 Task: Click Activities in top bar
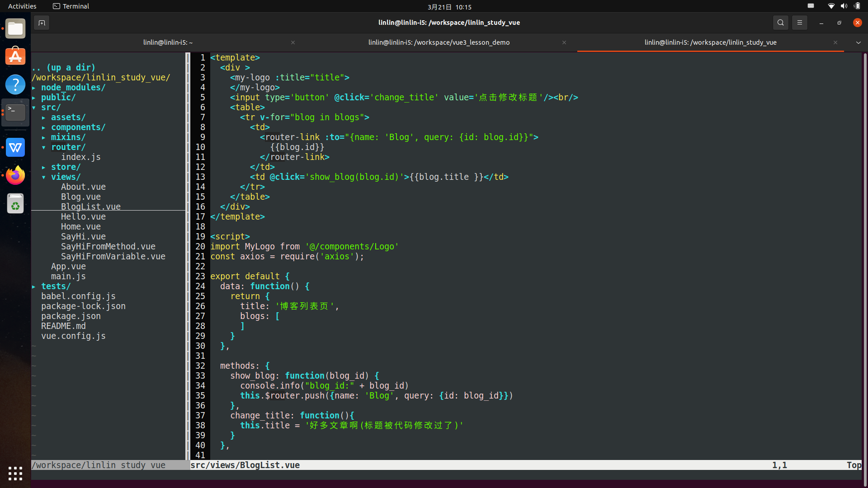tap(22, 6)
